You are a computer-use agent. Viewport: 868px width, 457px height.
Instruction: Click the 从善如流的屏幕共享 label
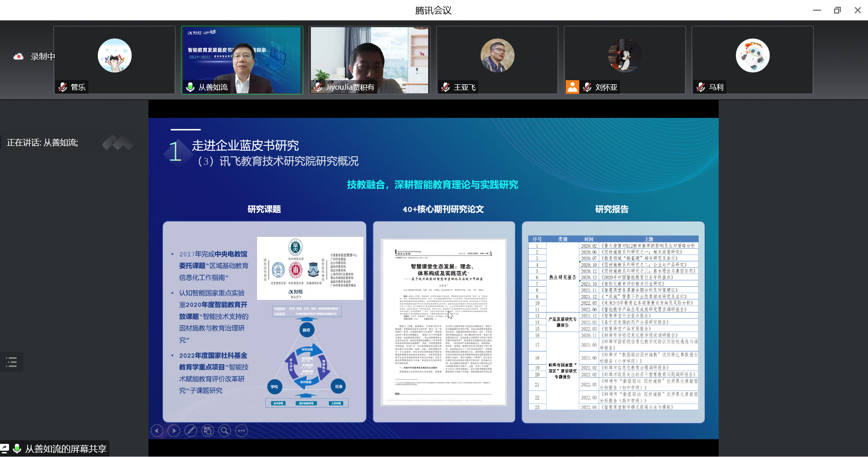(66, 449)
